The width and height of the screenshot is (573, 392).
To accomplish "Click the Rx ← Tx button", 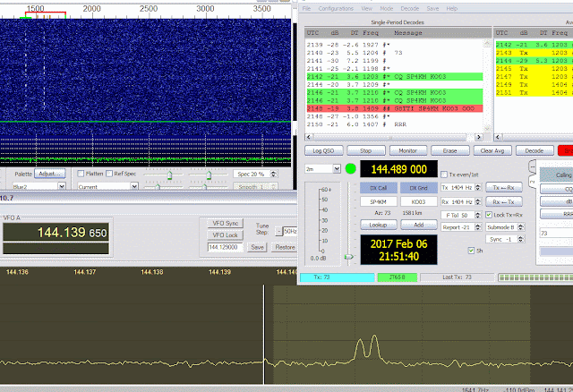I will 504,201.
